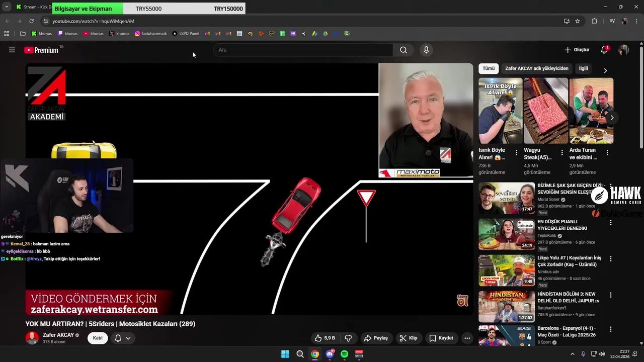The image size is (644, 362).
Task: Click the Ara search input field
Action: 302,50
